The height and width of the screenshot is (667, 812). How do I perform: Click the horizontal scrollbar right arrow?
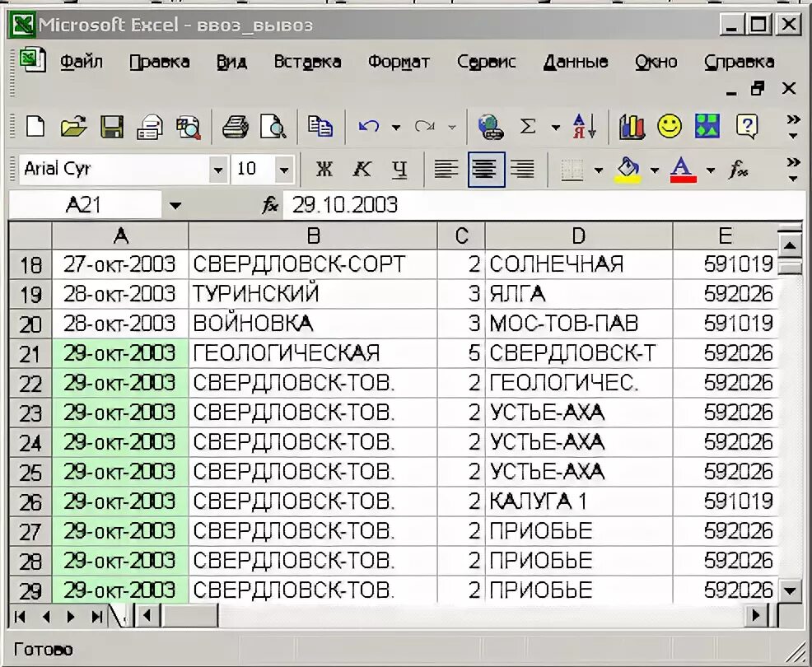[x=756, y=616]
